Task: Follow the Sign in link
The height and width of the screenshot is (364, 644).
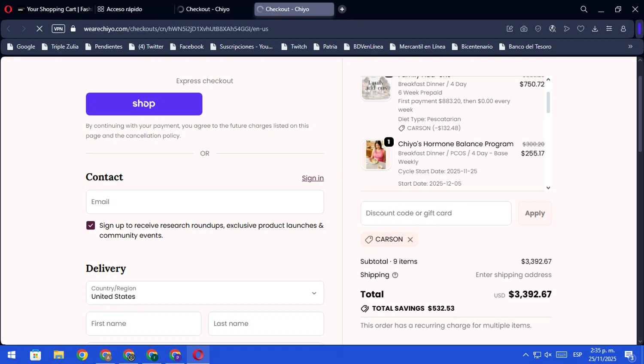Action: tap(313, 178)
